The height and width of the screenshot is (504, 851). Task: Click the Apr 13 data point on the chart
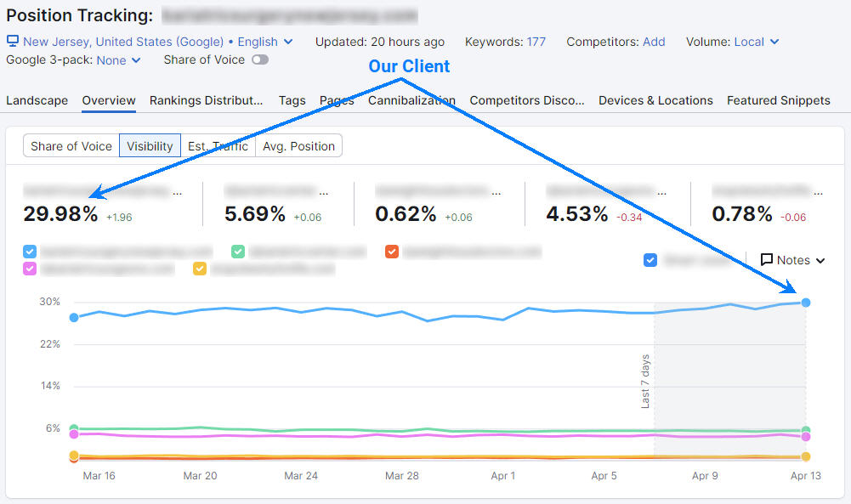805,302
